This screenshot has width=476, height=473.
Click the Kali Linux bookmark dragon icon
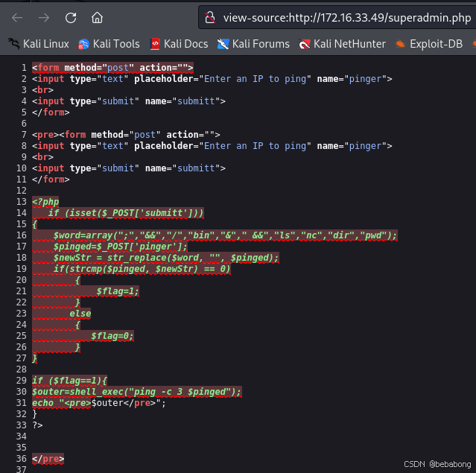tap(13, 44)
